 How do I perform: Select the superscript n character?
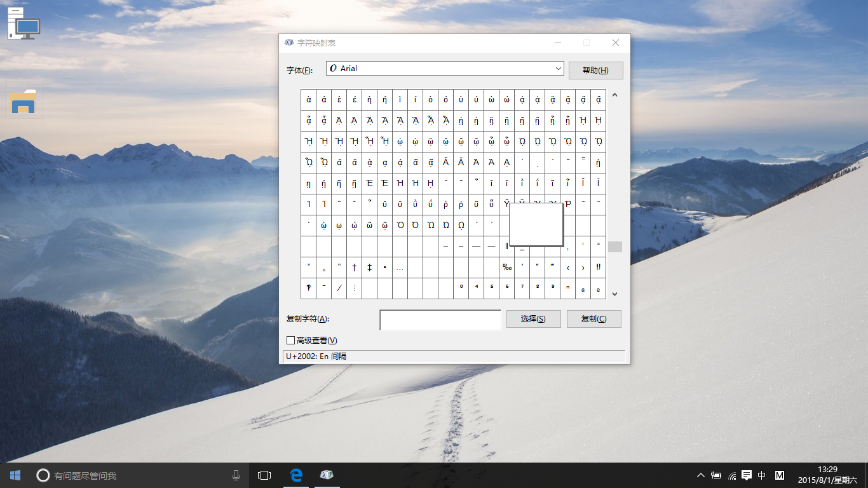(568, 288)
